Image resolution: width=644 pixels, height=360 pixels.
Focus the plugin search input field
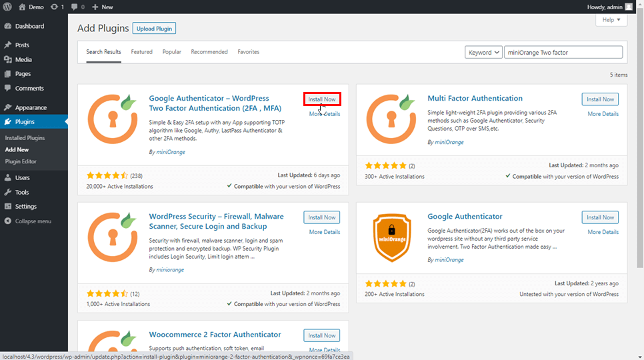(x=563, y=53)
